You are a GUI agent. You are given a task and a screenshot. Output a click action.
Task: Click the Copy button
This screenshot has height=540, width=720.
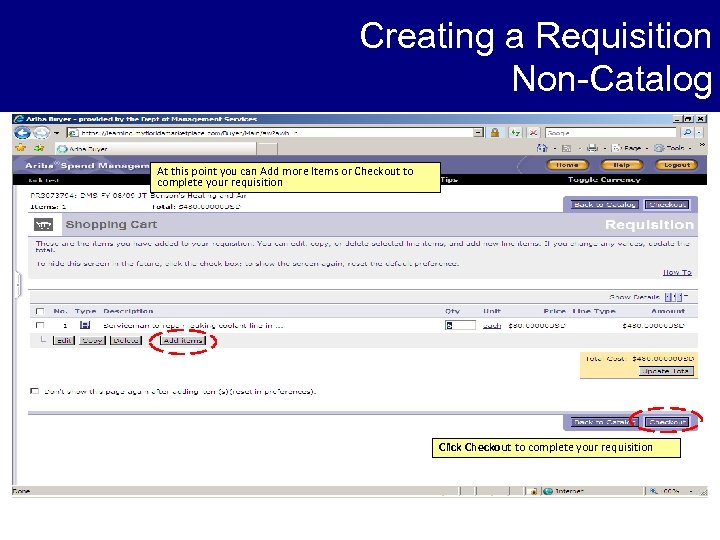click(x=92, y=341)
